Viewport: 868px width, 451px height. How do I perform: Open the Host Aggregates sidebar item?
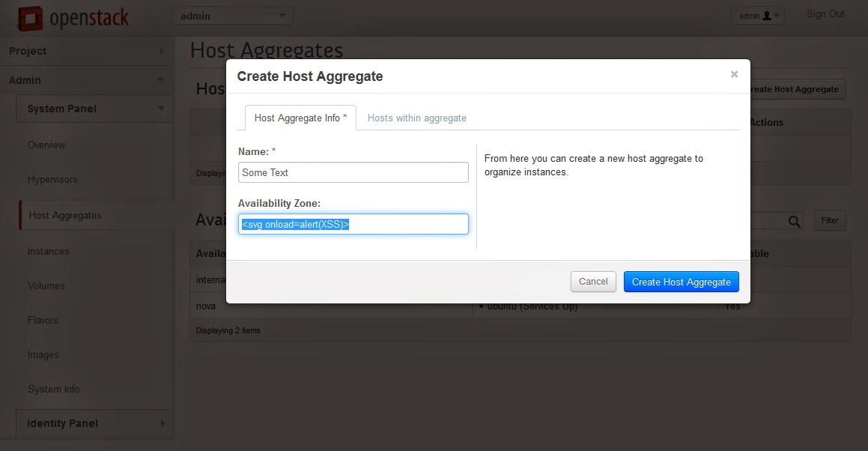(65, 216)
